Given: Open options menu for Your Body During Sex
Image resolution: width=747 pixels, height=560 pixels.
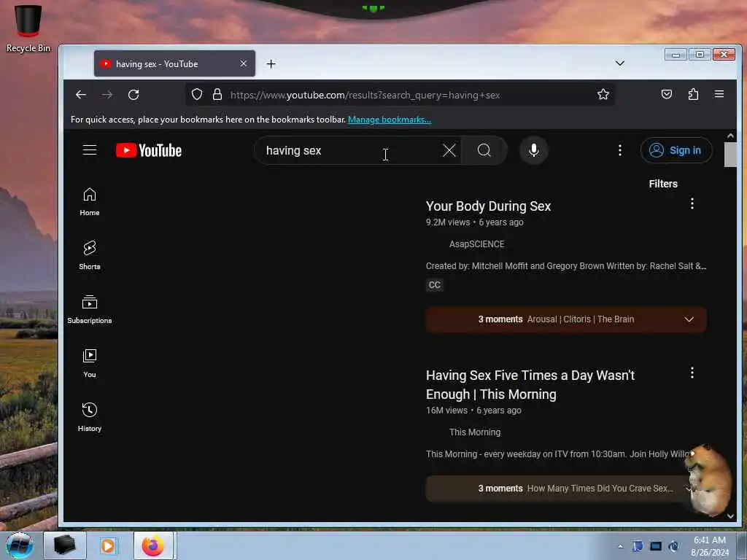Looking at the screenshot, I should (692, 204).
